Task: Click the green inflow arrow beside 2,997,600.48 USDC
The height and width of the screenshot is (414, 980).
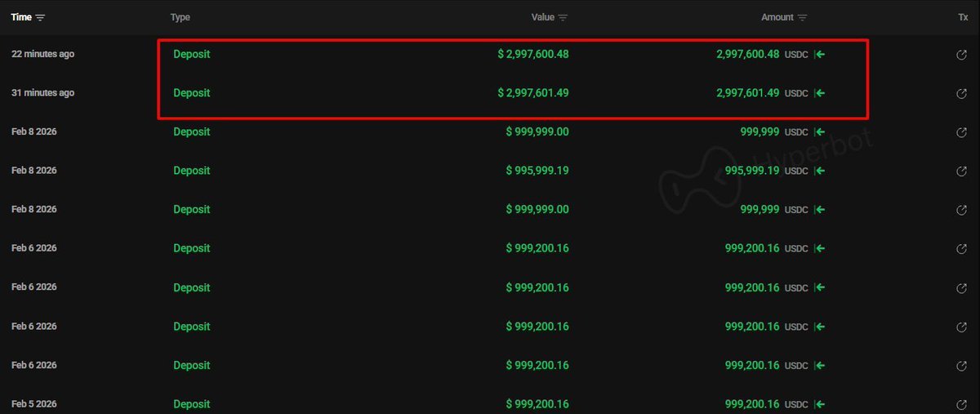Action: [820, 55]
